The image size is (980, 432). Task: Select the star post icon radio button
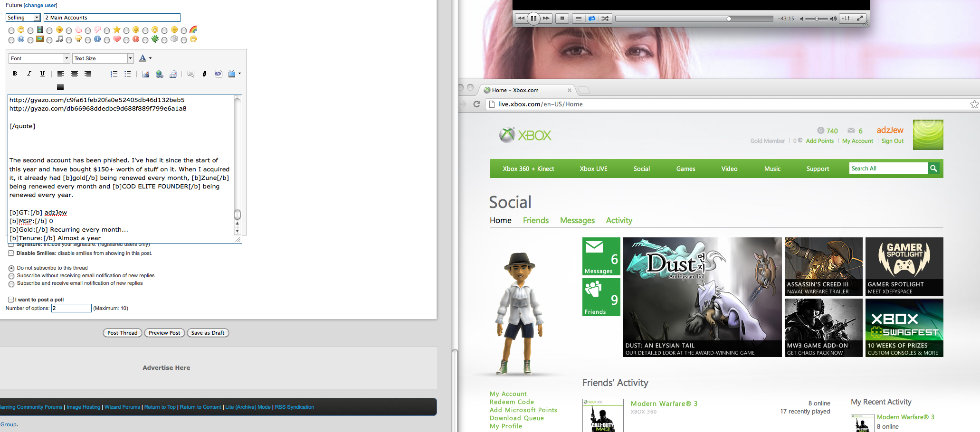pyautogui.click(x=107, y=31)
